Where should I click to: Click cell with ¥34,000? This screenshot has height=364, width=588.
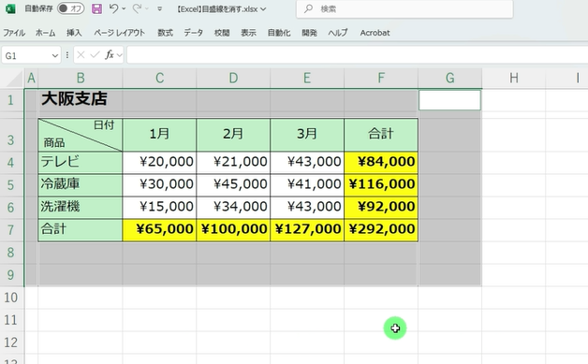click(233, 208)
